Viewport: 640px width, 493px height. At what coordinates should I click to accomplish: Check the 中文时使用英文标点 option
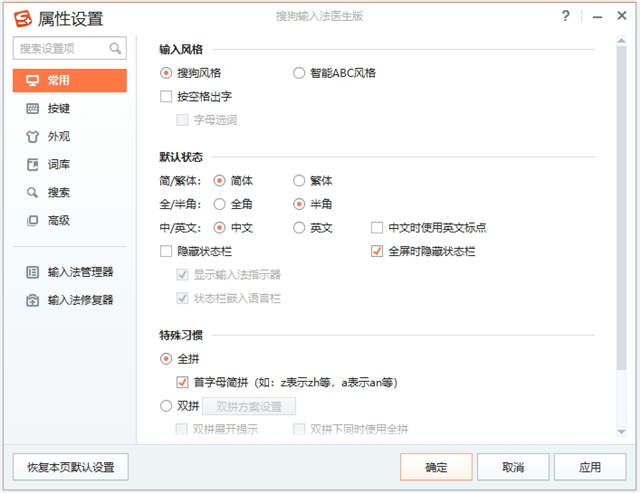[377, 227]
